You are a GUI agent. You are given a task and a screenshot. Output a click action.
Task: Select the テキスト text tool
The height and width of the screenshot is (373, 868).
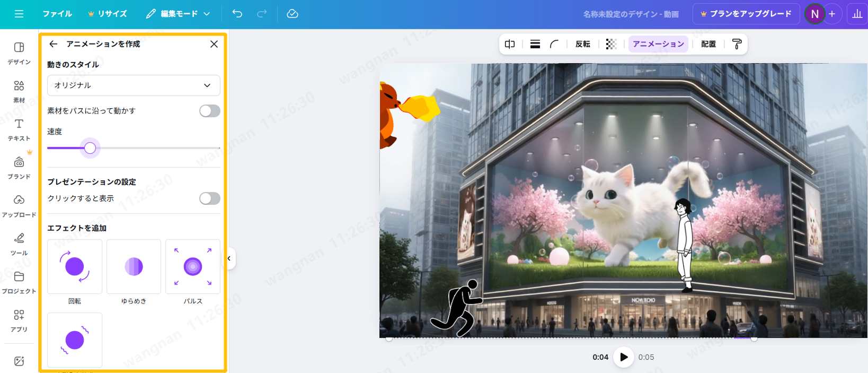[x=19, y=129]
